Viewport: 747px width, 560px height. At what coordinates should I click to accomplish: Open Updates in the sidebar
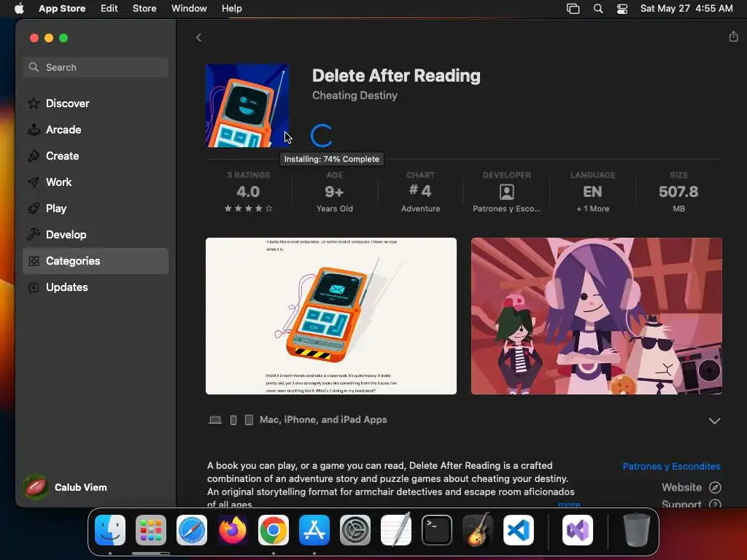pyautogui.click(x=96, y=287)
